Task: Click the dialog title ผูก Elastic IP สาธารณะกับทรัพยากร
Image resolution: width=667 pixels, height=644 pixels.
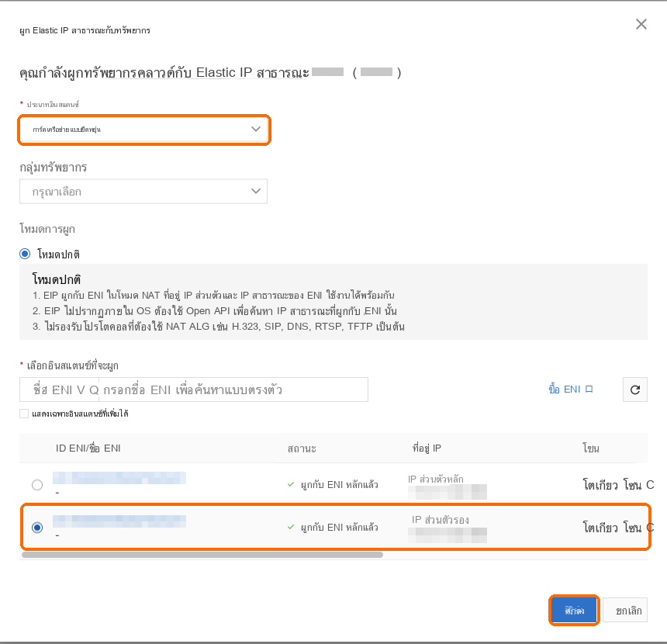Action: tap(85, 30)
